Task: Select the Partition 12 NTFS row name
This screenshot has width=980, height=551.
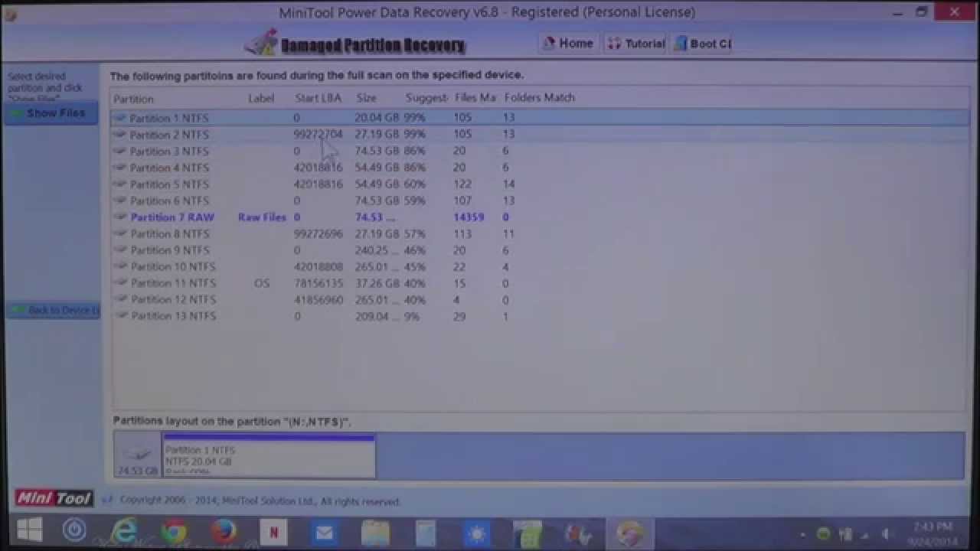Action: (173, 300)
